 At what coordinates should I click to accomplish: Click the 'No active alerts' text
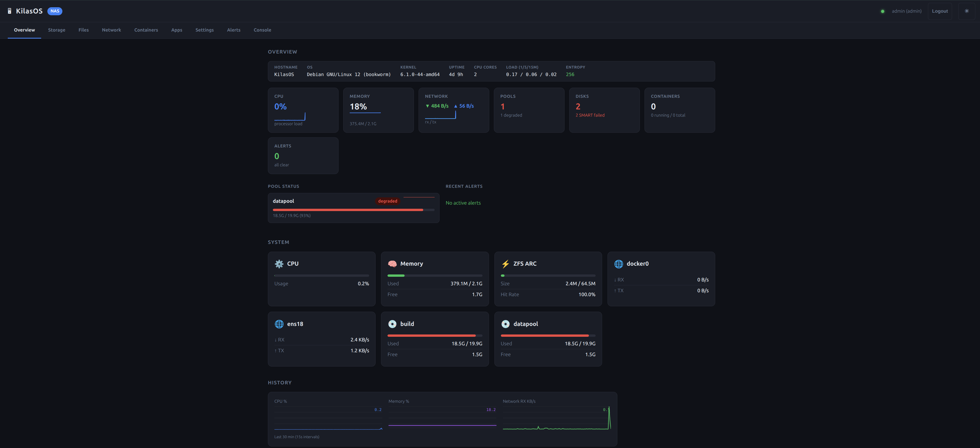tap(463, 203)
